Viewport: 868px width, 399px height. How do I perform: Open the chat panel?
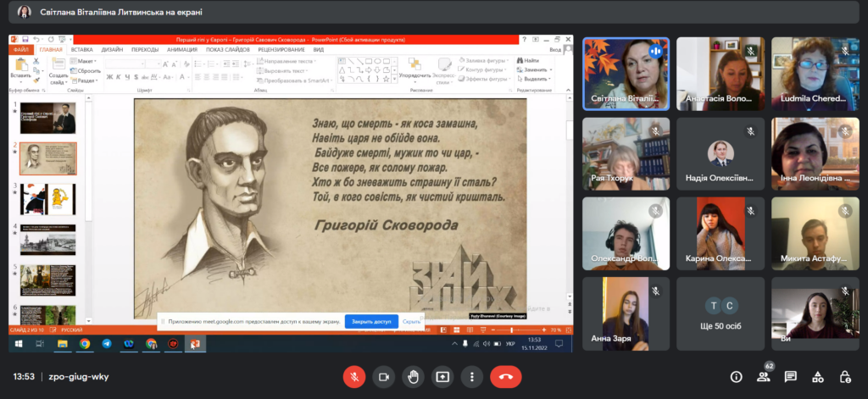tap(790, 377)
